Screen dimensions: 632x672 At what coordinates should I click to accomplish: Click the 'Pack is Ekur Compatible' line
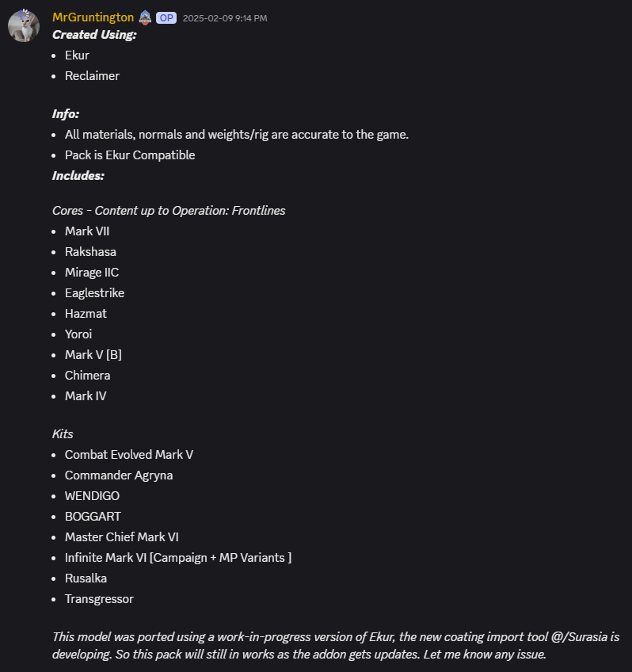(130, 155)
